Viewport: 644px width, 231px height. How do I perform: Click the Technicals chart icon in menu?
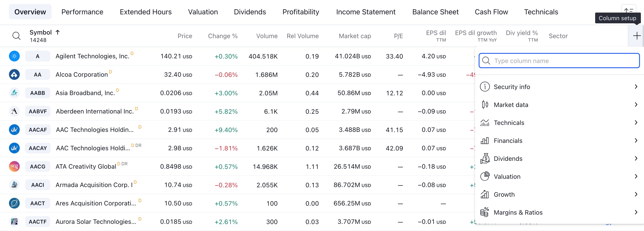[485, 123]
